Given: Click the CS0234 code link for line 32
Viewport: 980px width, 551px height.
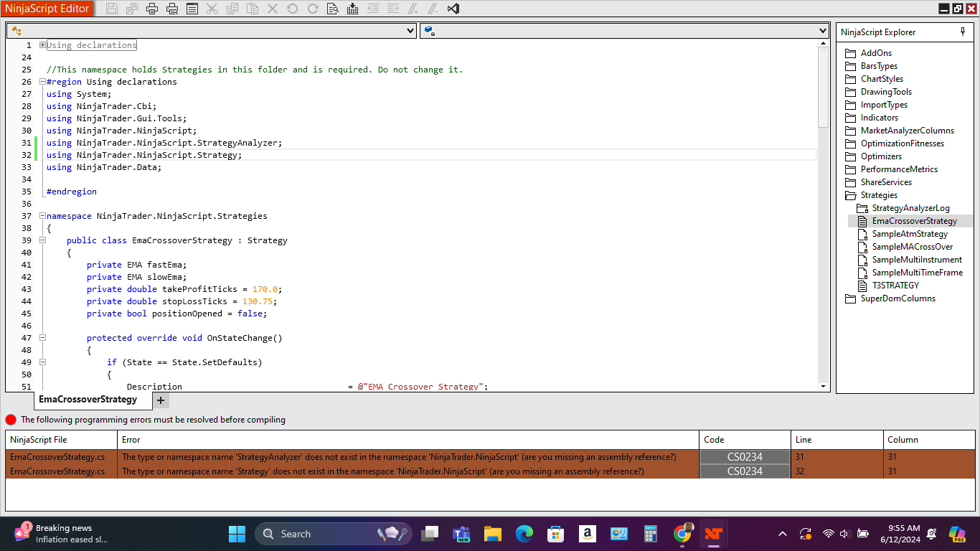Looking at the screenshot, I should point(745,471).
